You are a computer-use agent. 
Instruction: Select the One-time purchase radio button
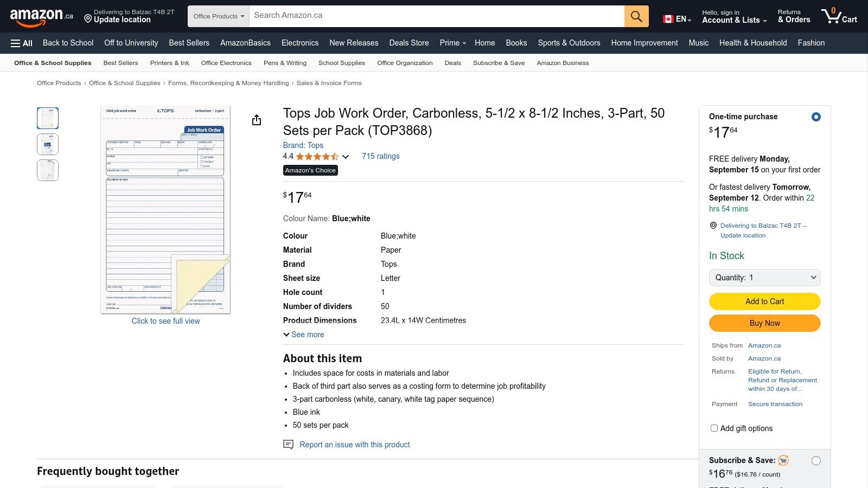click(x=816, y=117)
